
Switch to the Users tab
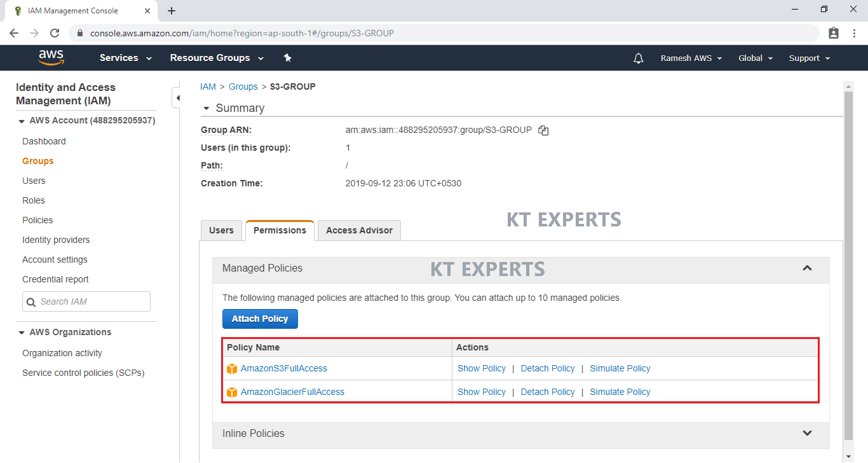pos(221,230)
